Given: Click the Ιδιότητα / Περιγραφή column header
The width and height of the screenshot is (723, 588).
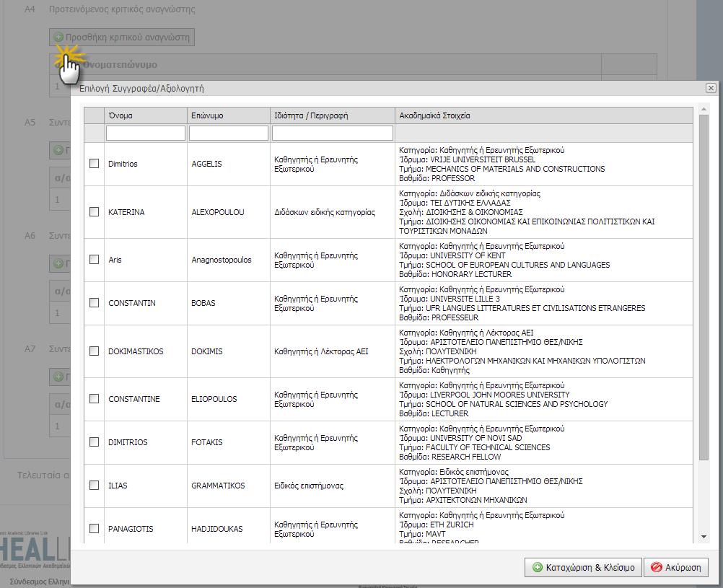Looking at the screenshot, I should pos(333,115).
